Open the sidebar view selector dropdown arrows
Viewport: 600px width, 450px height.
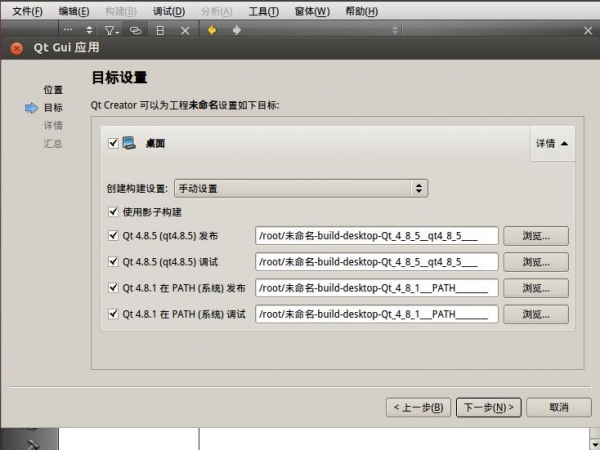(89, 30)
